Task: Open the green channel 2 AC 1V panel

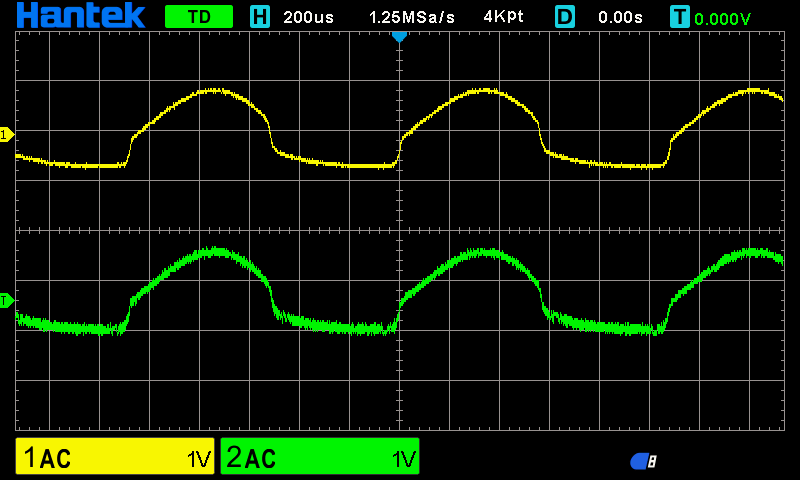Action: tap(320, 456)
